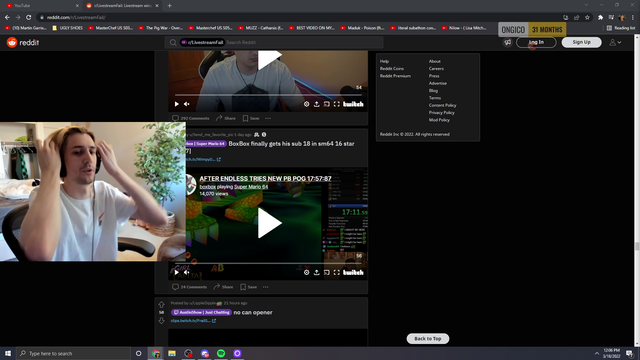Open BoxBox sub 18 sm64 post title

click(291, 144)
